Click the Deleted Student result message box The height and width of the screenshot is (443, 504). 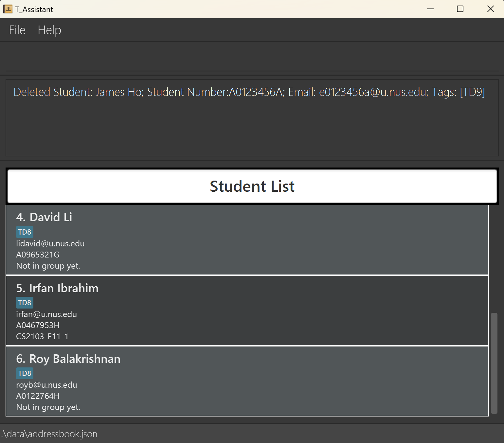252,118
